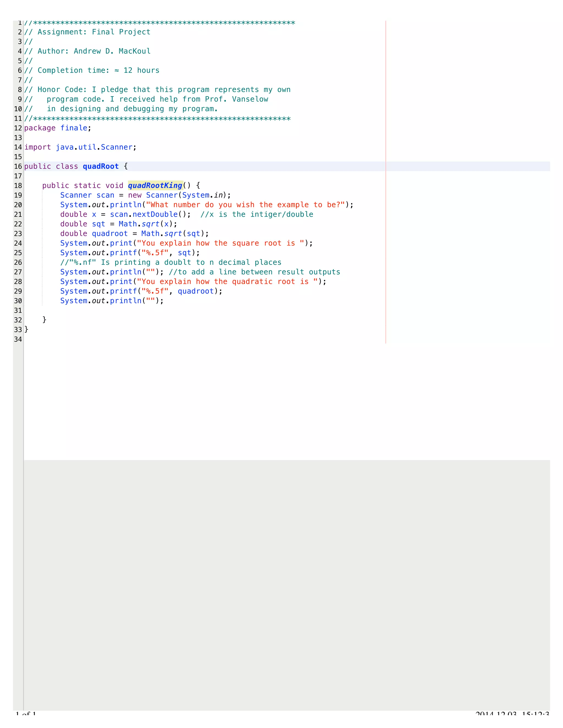Click 'double quadroot = Math.sqrt(sqt);' line

pos(135,234)
